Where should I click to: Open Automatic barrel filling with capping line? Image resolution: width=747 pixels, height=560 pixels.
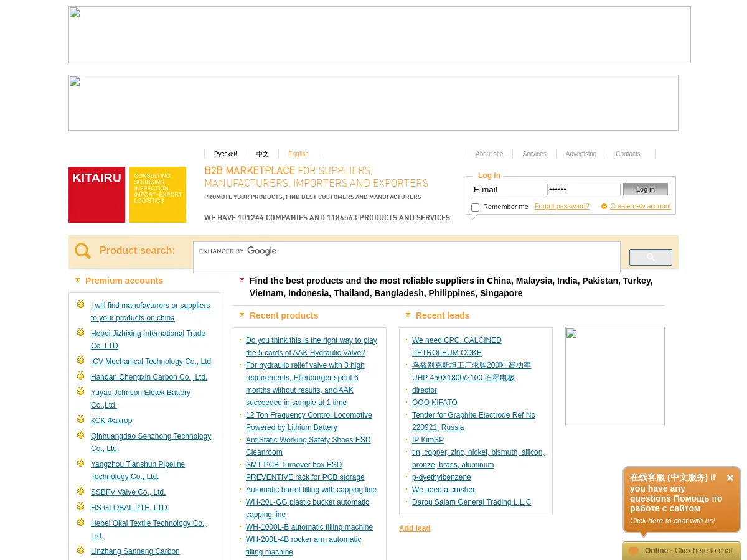(311, 490)
